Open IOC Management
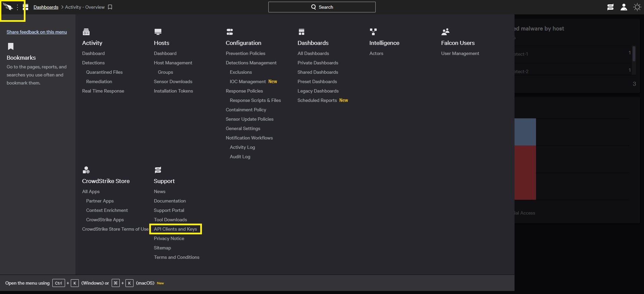 click(248, 81)
